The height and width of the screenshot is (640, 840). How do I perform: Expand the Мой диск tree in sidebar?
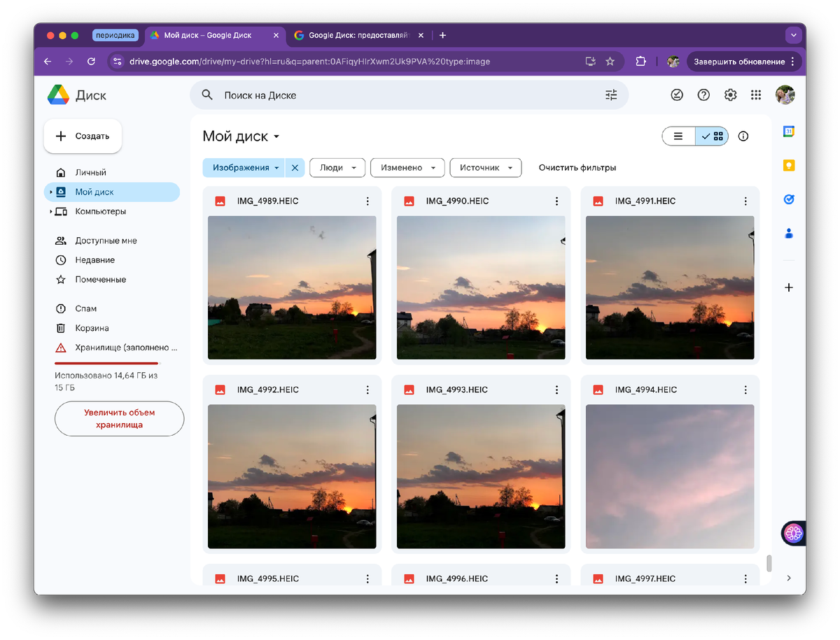[50, 192]
